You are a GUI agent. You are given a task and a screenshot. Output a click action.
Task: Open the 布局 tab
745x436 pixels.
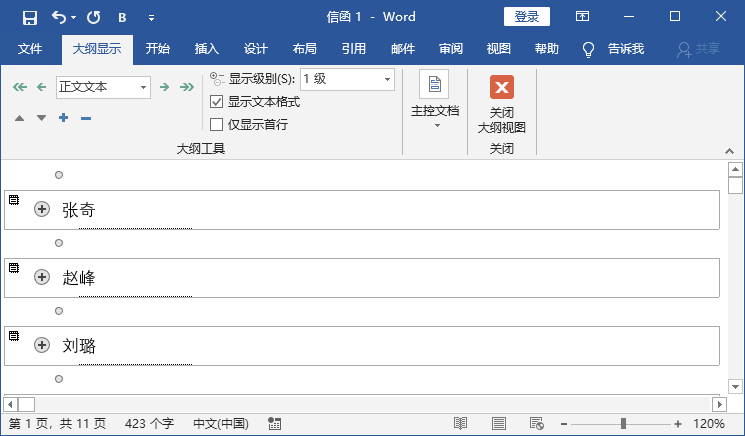305,49
